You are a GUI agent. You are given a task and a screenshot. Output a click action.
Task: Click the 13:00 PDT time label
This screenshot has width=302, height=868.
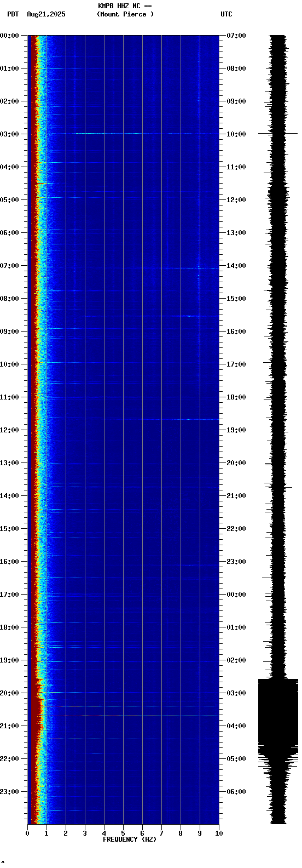(9, 463)
